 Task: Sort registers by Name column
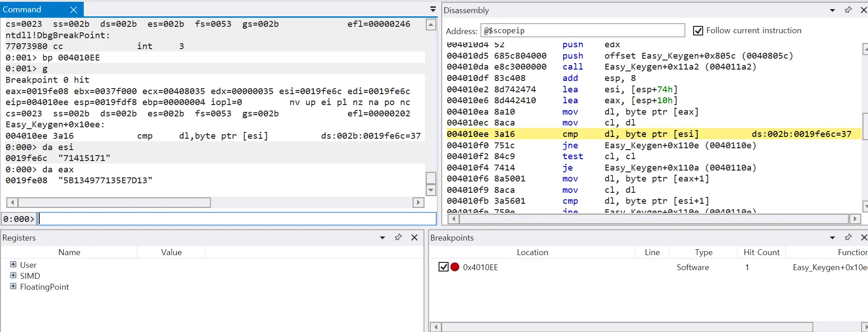69,252
